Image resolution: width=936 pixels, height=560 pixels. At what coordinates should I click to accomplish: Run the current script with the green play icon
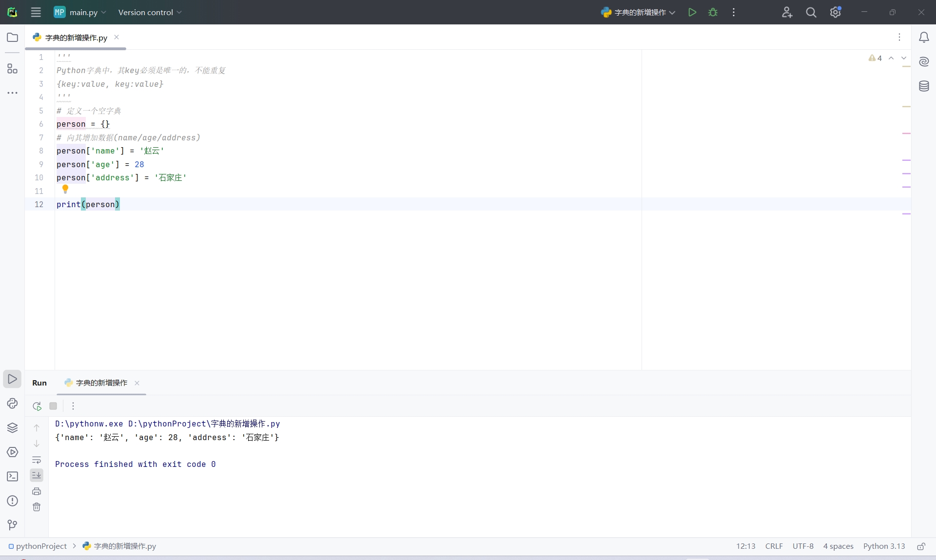click(692, 12)
